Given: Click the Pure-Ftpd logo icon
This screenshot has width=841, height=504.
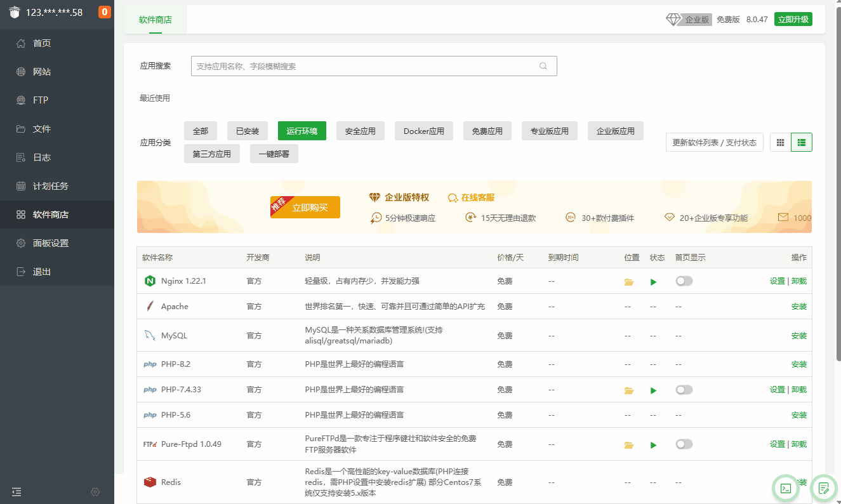Looking at the screenshot, I should coord(150,444).
